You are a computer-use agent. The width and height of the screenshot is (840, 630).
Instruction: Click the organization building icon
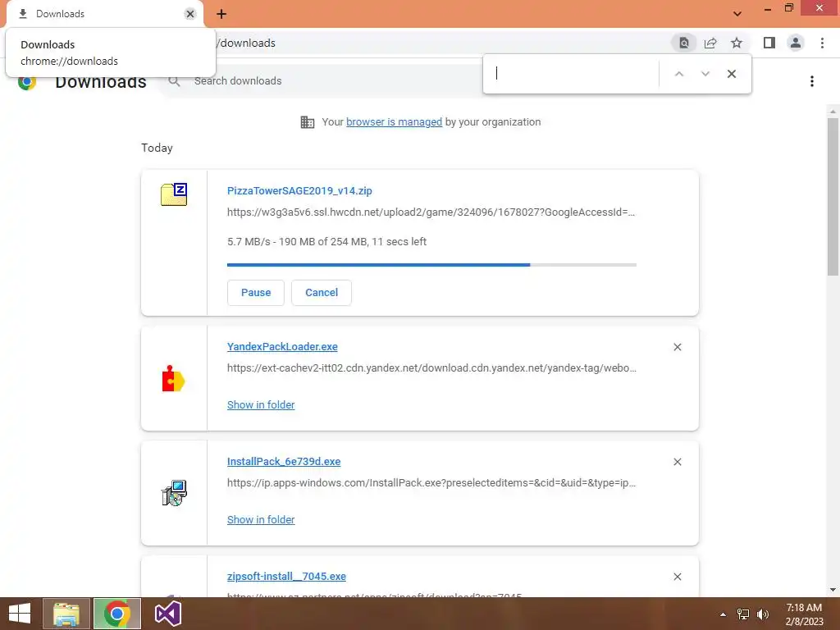click(x=308, y=122)
